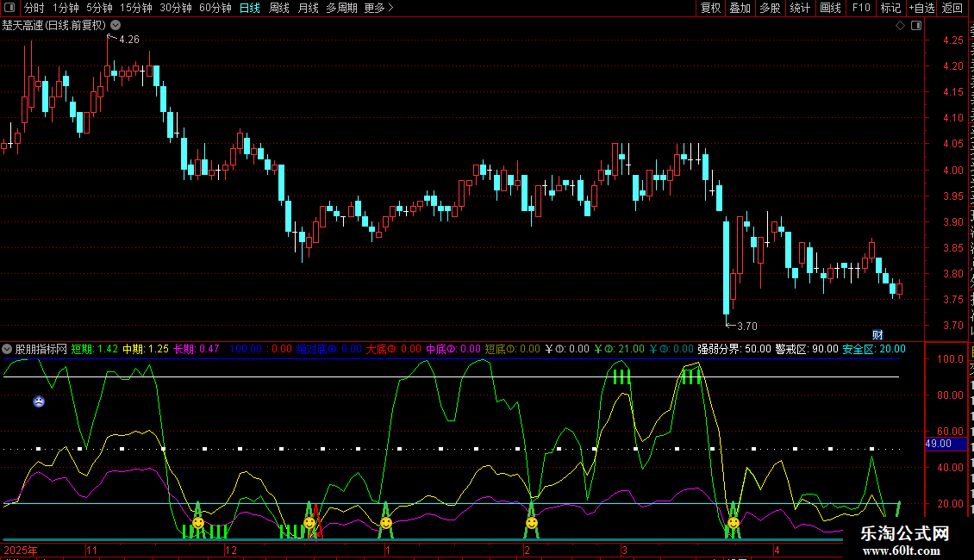Image resolution: width=974 pixels, height=560 pixels.
Task: Click the 短期: 1.42 indicator value
Action: pyautogui.click(x=95, y=349)
